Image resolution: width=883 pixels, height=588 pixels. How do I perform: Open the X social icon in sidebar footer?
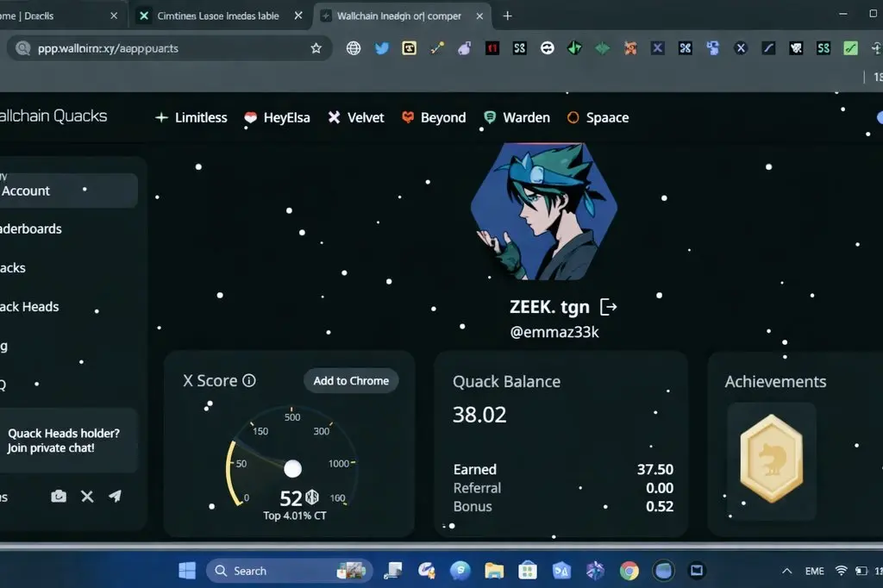tap(87, 497)
